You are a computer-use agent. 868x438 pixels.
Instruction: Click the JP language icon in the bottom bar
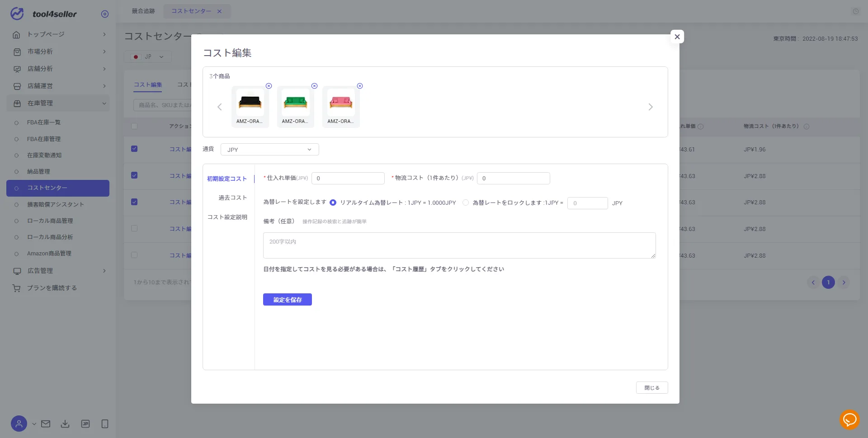85,424
